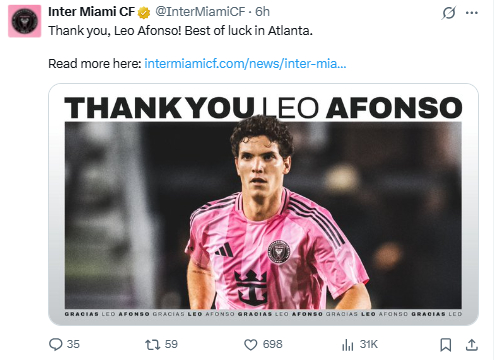Open the Inter Miami CF profile avatar

(25, 21)
